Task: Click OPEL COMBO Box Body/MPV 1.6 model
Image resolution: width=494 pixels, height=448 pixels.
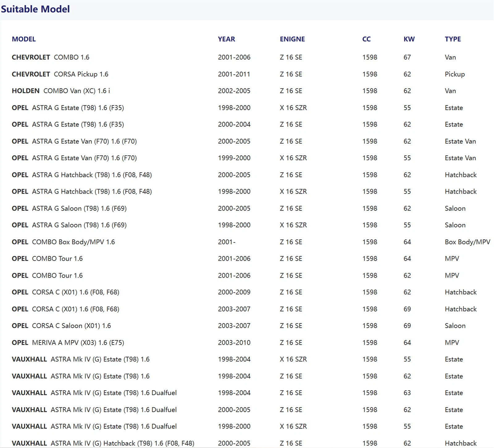Action: pos(63,242)
